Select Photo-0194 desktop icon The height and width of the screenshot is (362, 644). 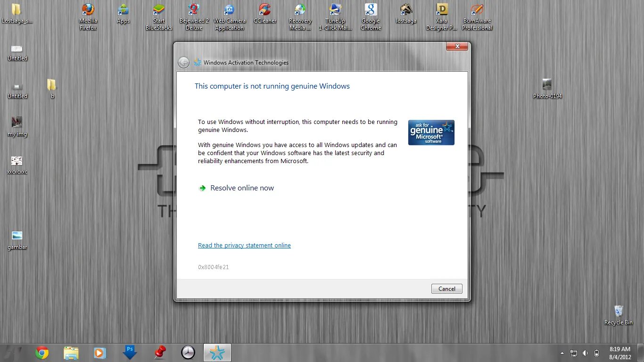pyautogui.click(x=547, y=89)
